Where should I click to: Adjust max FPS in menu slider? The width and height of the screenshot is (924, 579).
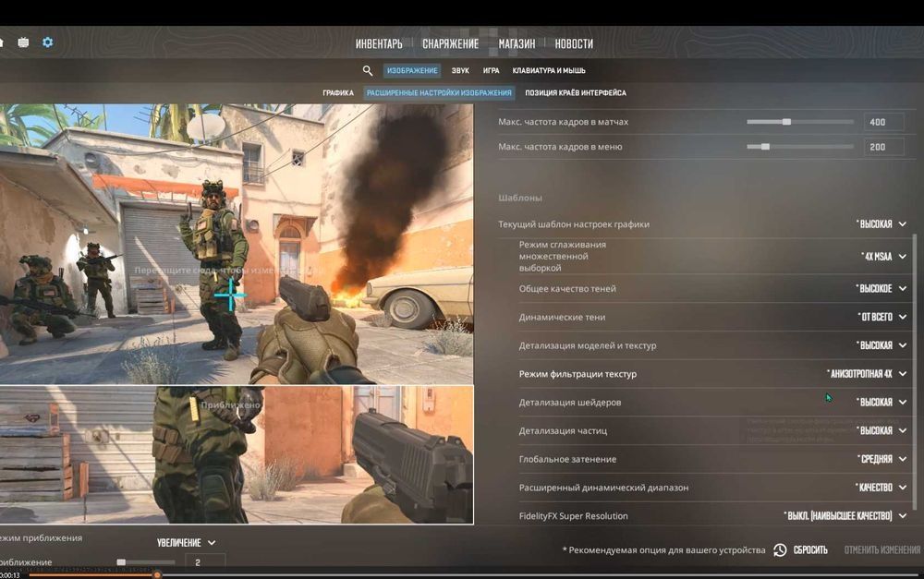[x=799, y=147]
